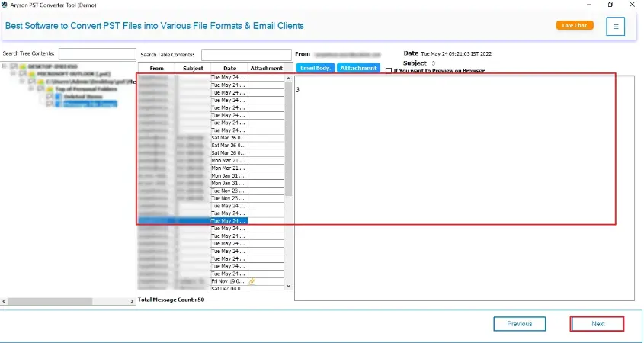644x343 pixels.
Task: Select the row dated Fri Nov 19
Action: (x=211, y=281)
